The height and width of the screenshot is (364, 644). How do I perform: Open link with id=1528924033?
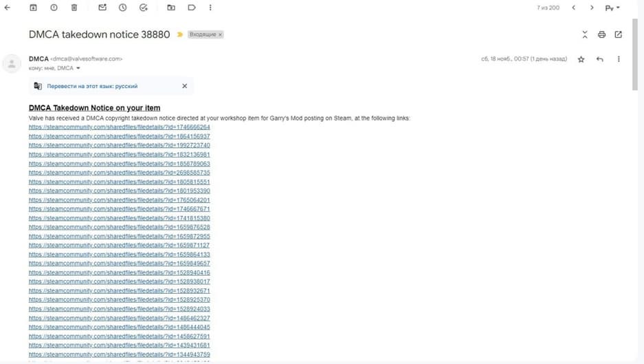pyautogui.click(x=119, y=309)
